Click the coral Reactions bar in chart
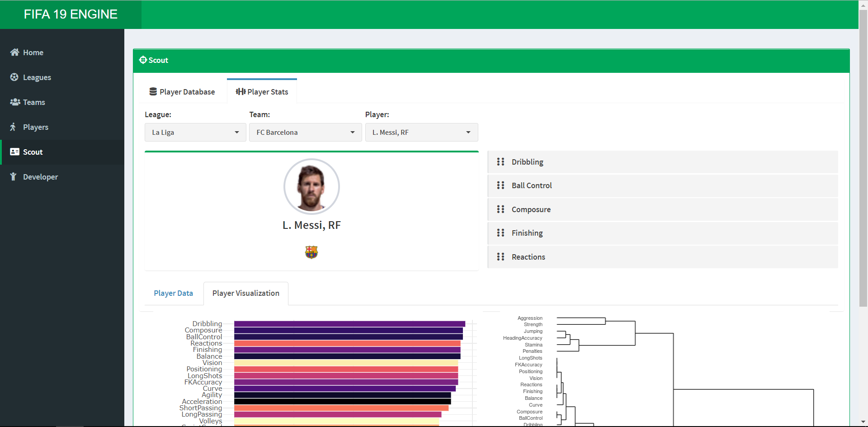 (x=347, y=343)
